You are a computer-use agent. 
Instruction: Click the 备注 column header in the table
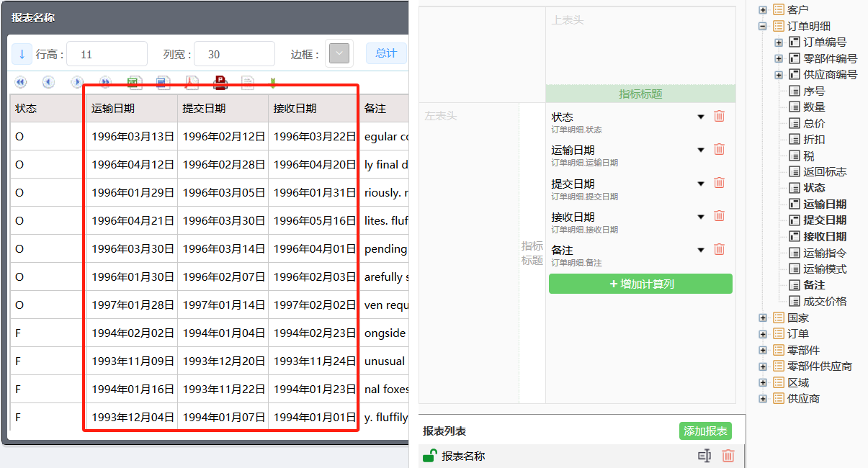point(384,108)
